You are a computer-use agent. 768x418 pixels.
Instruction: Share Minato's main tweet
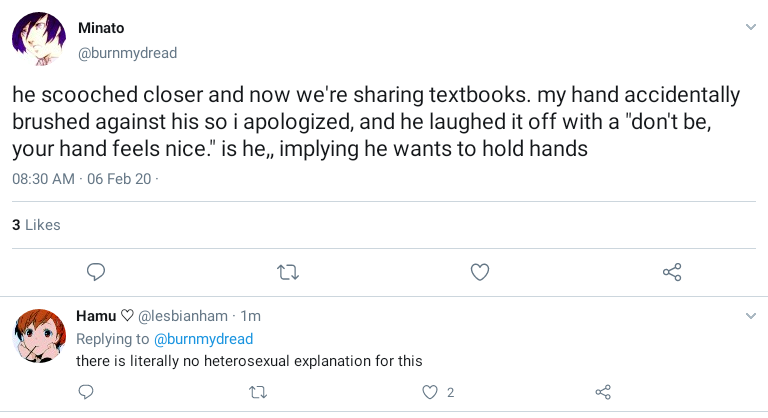[672, 272]
